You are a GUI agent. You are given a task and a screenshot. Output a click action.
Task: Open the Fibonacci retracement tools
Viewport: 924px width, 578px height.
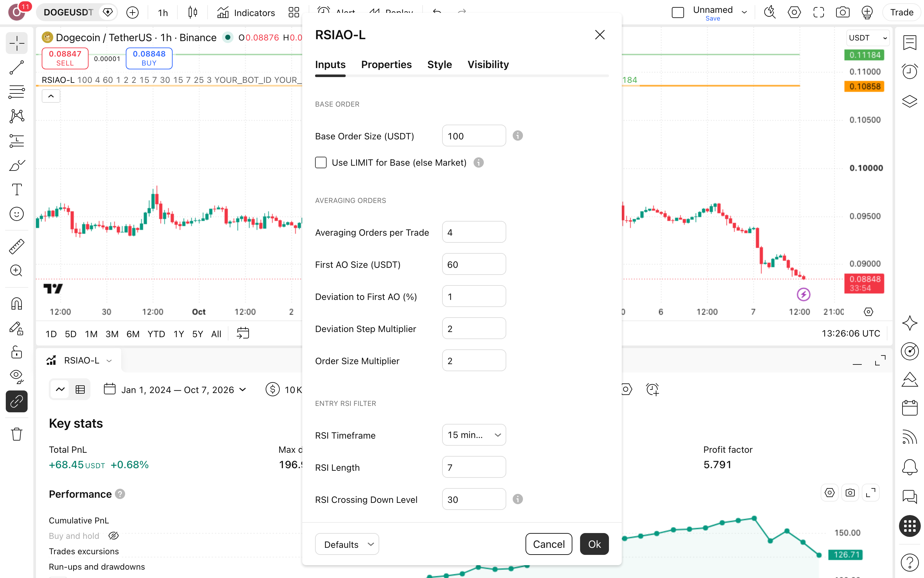pyautogui.click(x=16, y=92)
